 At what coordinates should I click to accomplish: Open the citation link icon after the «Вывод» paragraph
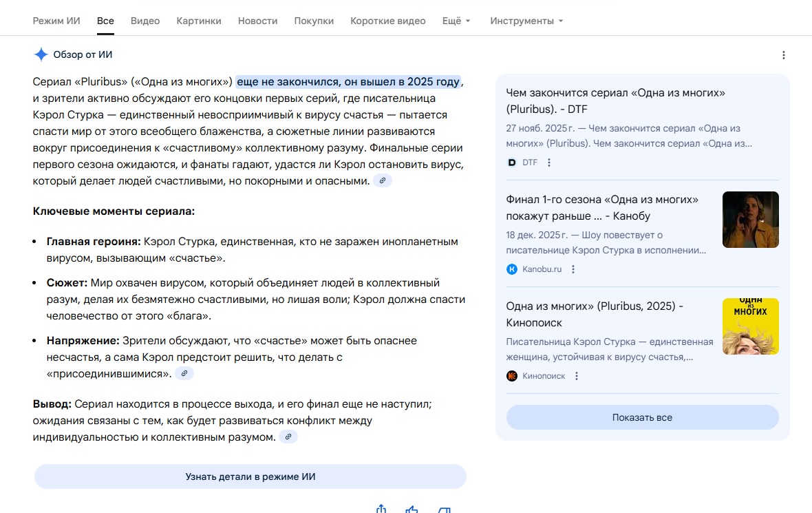(x=288, y=437)
